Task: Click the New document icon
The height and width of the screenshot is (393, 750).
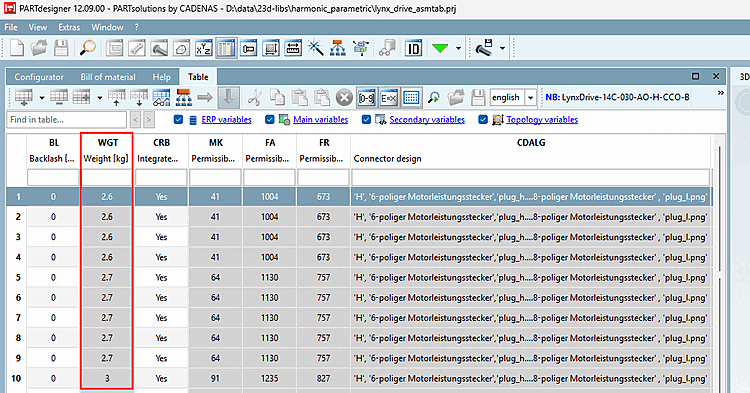Action: pyautogui.click(x=17, y=48)
